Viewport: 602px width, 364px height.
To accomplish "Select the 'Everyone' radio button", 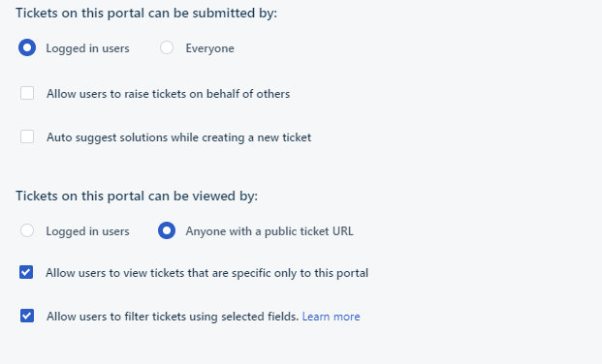I will point(167,48).
